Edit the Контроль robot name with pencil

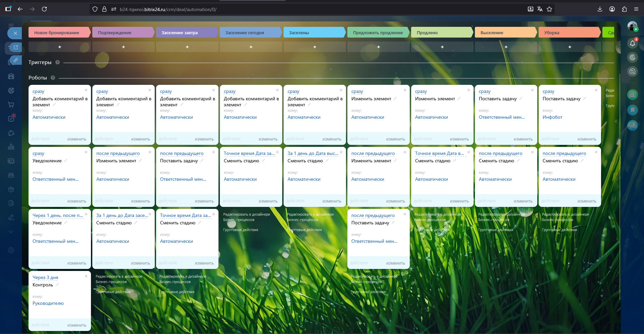57,285
